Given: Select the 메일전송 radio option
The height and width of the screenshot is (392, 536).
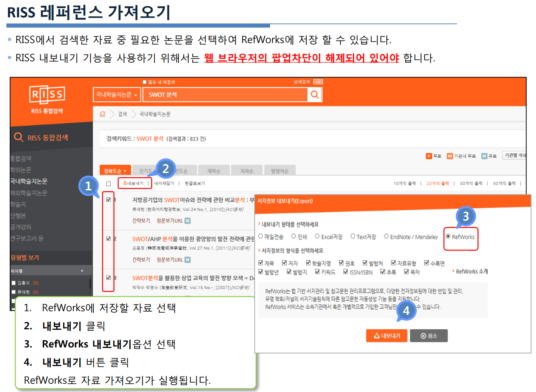Looking at the screenshot, I should 261,236.
